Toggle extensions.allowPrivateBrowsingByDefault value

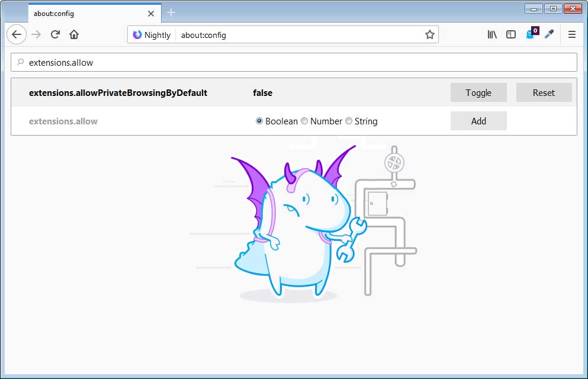[x=478, y=92]
